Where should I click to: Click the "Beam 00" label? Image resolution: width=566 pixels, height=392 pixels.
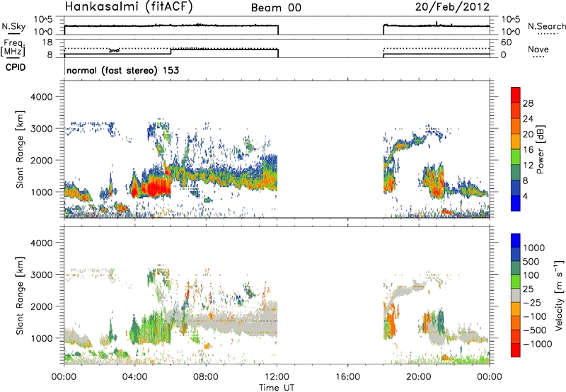pyautogui.click(x=276, y=8)
